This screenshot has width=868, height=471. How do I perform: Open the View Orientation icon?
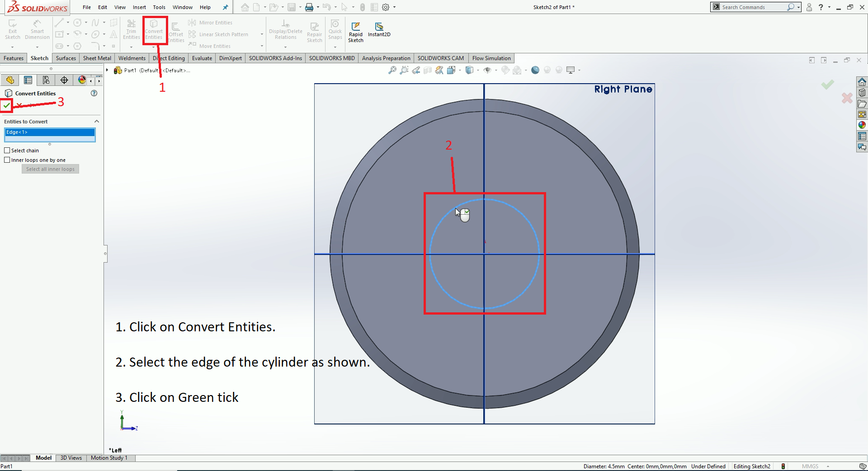point(451,70)
